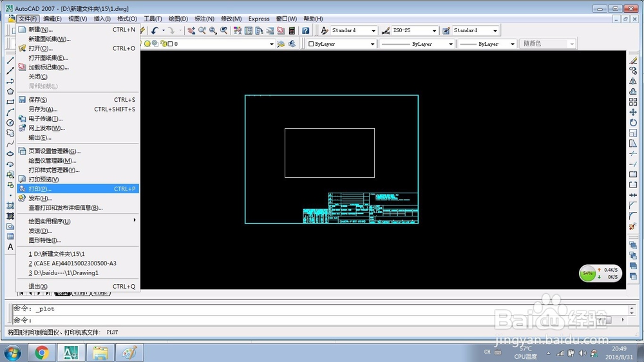This screenshot has height=362, width=644.
Task: Choose 退出(X) menu entry
Action: click(78, 287)
